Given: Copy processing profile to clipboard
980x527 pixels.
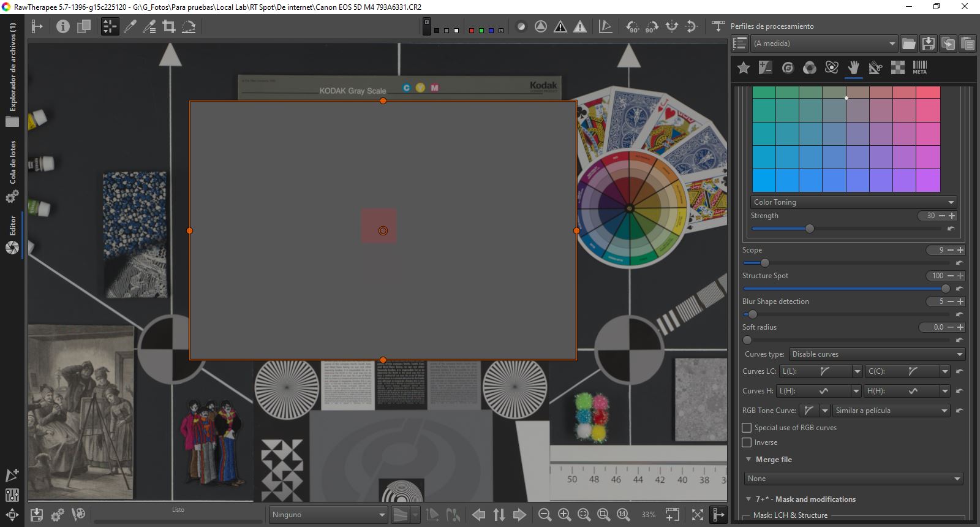Looking at the screenshot, I should 948,44.
